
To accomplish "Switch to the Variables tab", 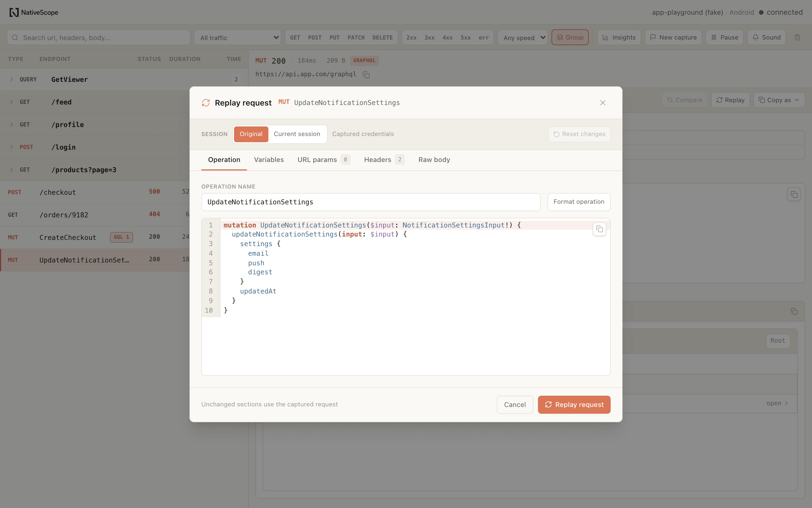I will point(269,160).
